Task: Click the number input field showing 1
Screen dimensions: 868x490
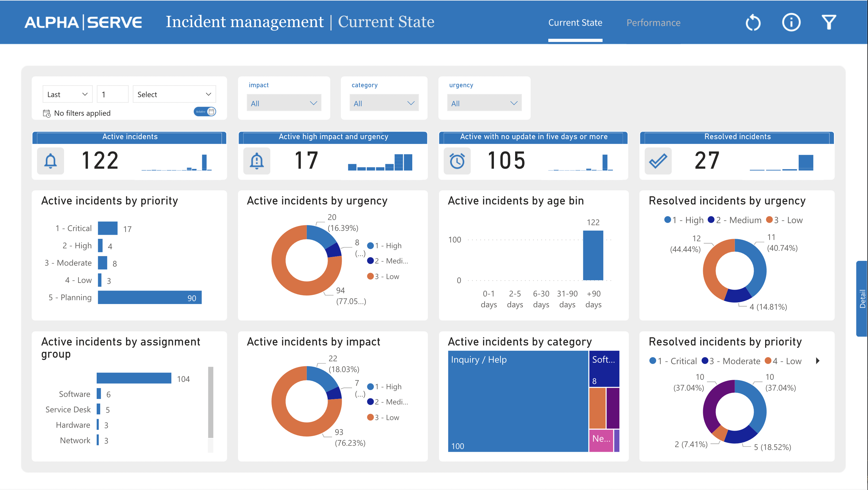Action: [113, 95]
